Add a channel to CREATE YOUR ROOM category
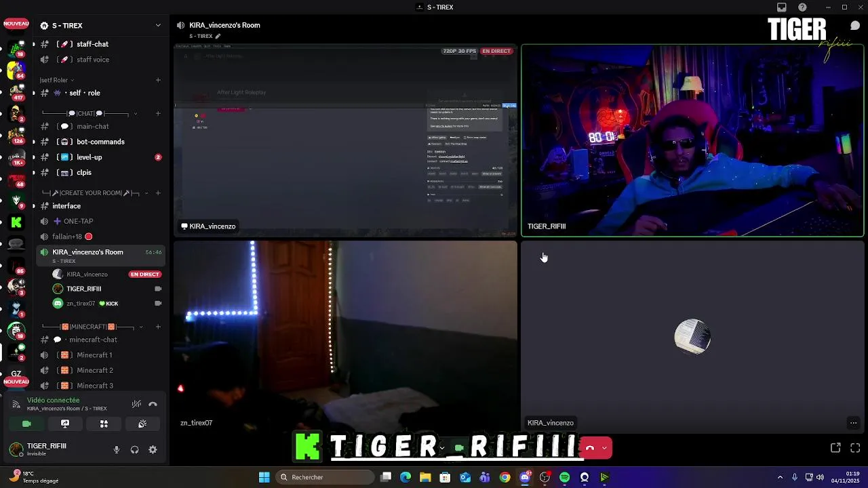 coord(158,193)
